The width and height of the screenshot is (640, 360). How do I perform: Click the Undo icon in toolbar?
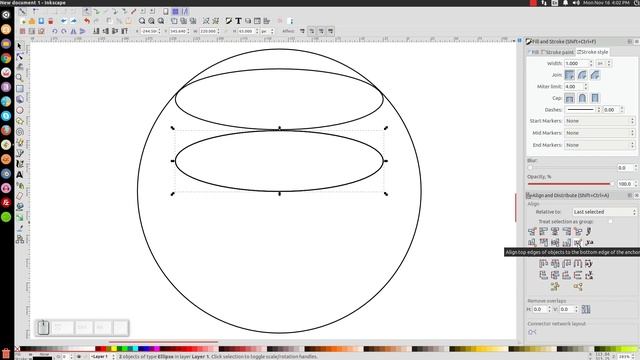pos(87,21)
